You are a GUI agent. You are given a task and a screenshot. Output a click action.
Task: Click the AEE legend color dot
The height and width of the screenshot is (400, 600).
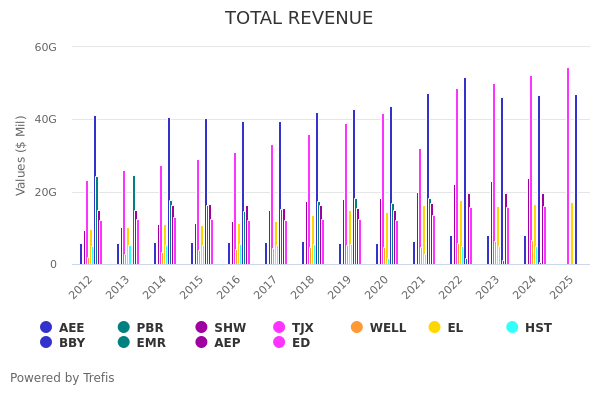coord(46,327)
